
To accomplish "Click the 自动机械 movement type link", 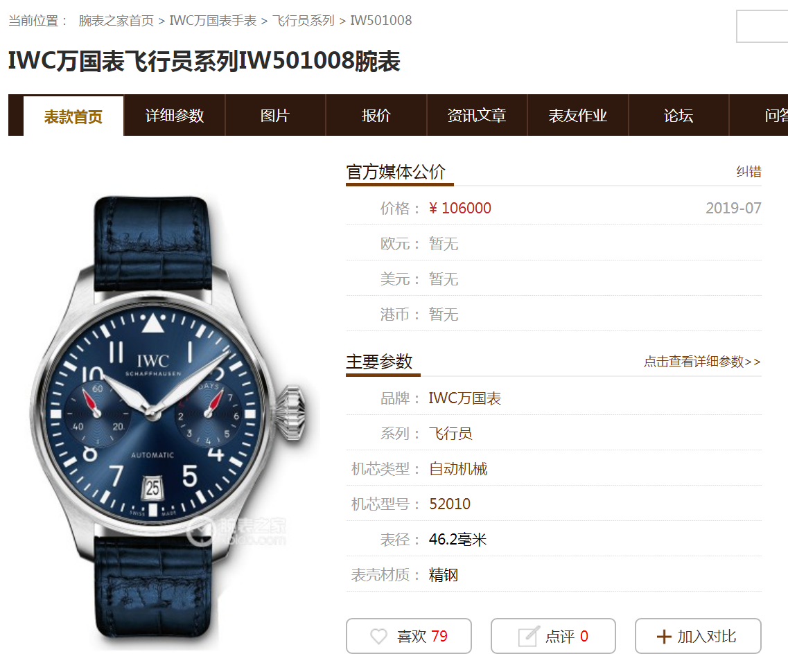I will pos(458,468).
